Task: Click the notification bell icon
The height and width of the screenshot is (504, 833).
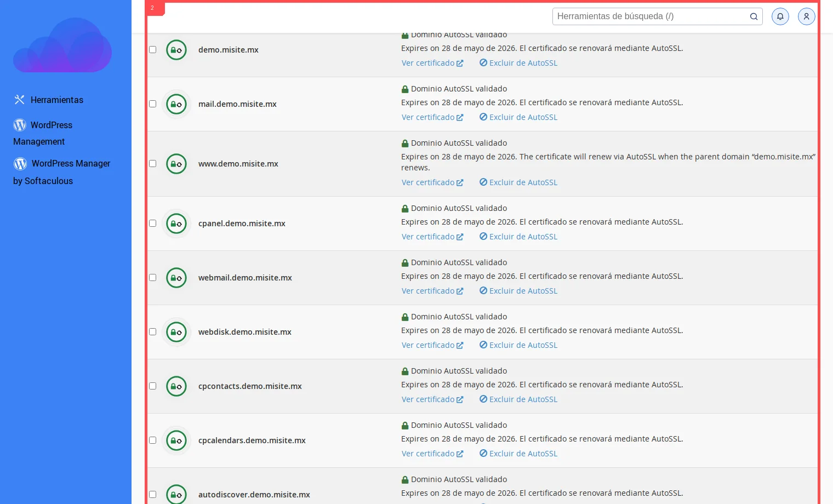Action: [780, 16]
